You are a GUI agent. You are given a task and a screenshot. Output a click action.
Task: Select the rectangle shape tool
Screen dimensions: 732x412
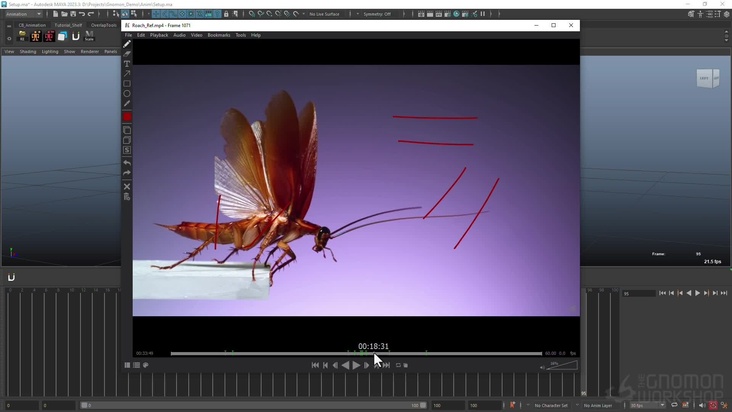tap(127, 84)
